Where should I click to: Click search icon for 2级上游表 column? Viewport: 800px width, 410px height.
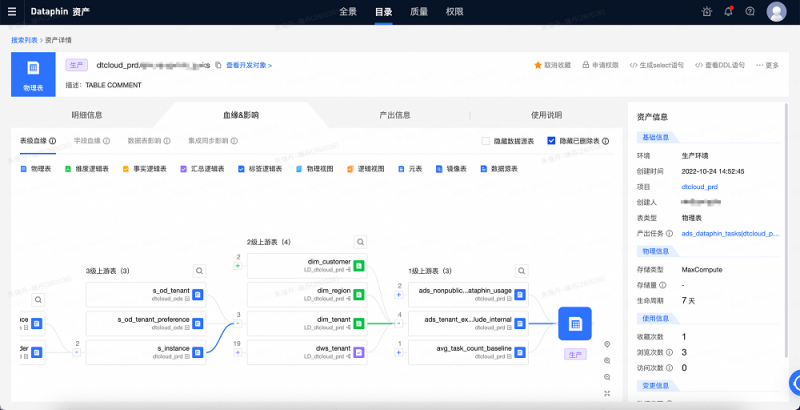point(361,242)
